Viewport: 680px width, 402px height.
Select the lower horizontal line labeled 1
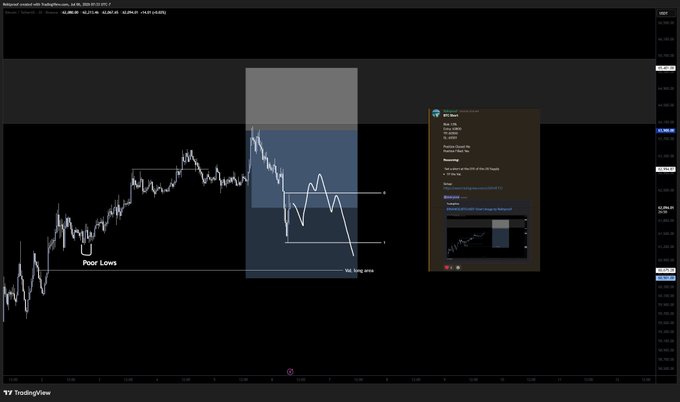(x=334, y=242)
